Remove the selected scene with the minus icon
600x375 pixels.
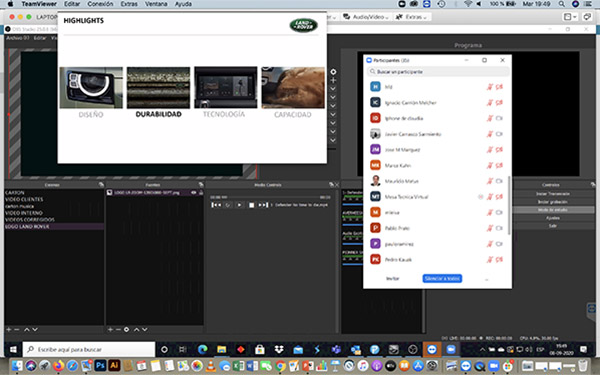[16, 329]
